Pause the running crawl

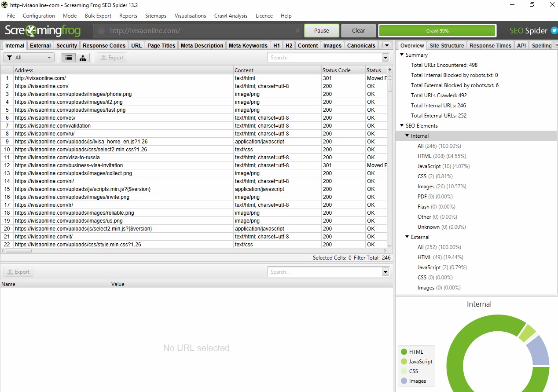point(321,30)
